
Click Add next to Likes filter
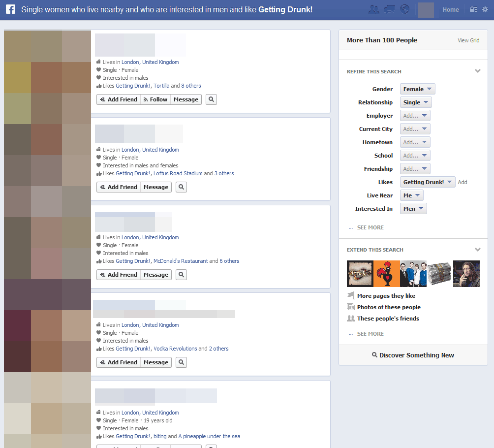(x=462, y=182)
